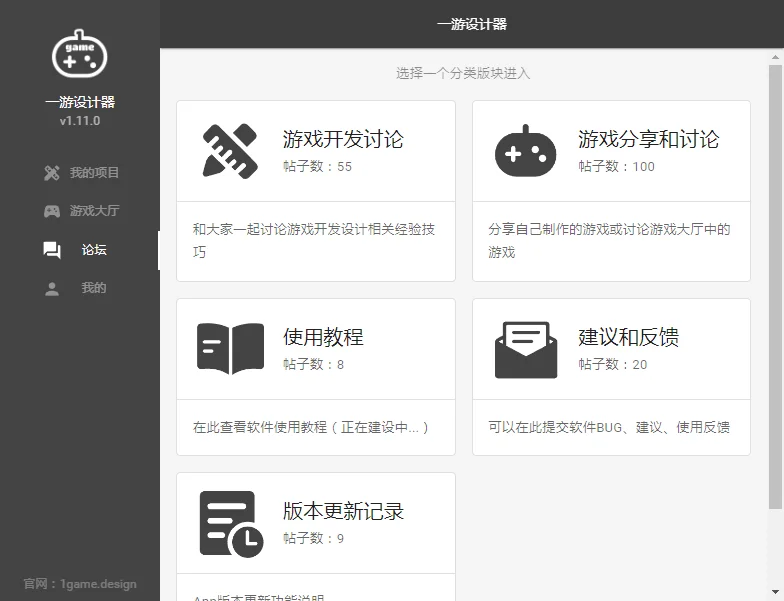
Task: Click the envelope icon in 建议和反馈 card
Action: (526, 350)
